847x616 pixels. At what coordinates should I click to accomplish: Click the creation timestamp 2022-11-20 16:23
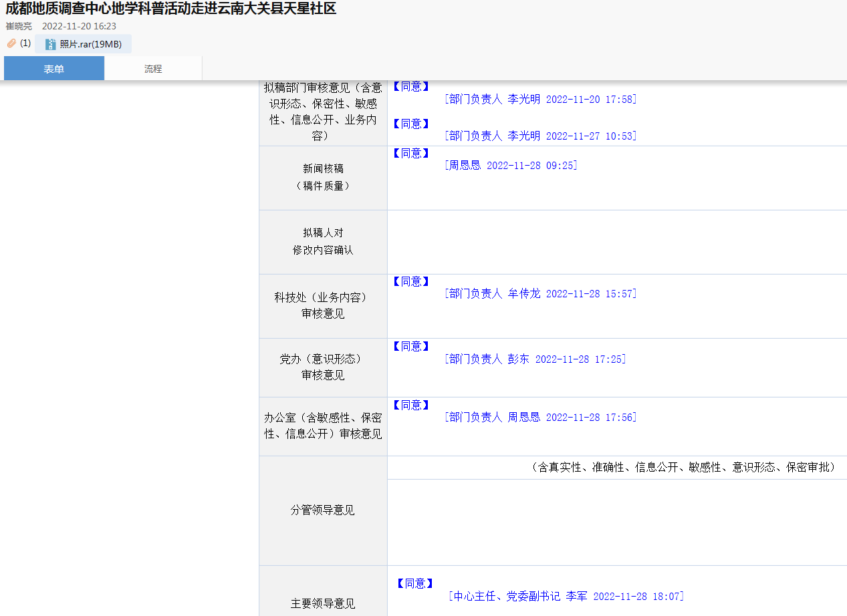coord(79,26)
